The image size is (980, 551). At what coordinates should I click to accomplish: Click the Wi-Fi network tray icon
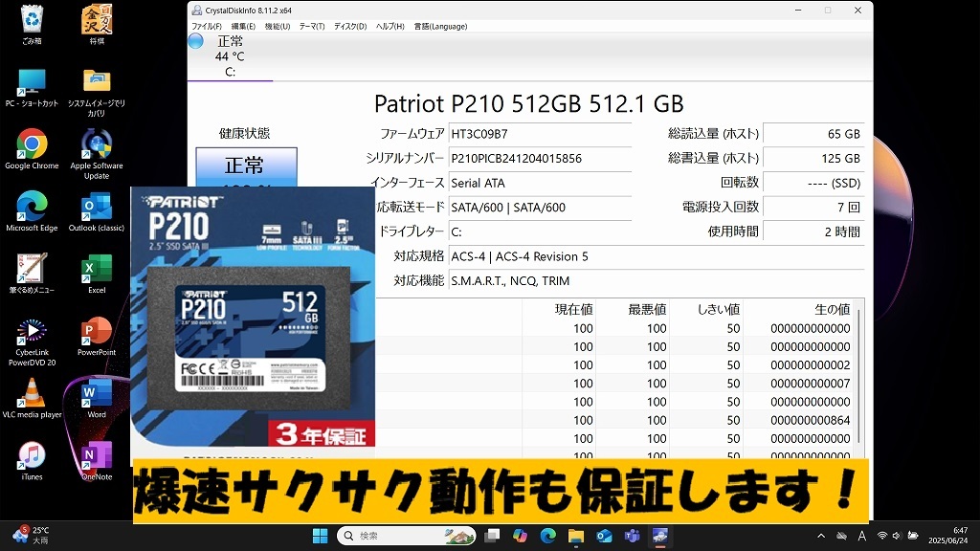tap(881, 536)
